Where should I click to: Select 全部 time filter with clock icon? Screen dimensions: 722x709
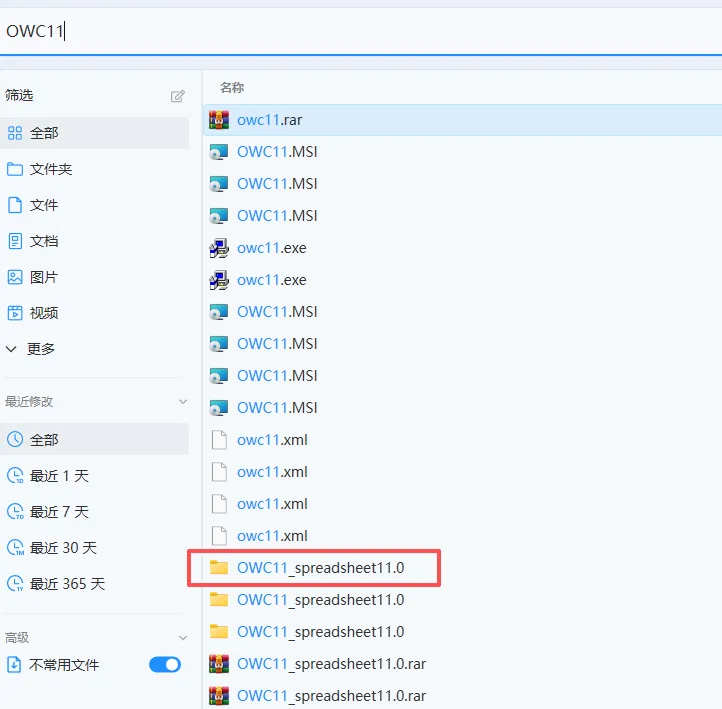pyautogui.click(x=94, y=439)
